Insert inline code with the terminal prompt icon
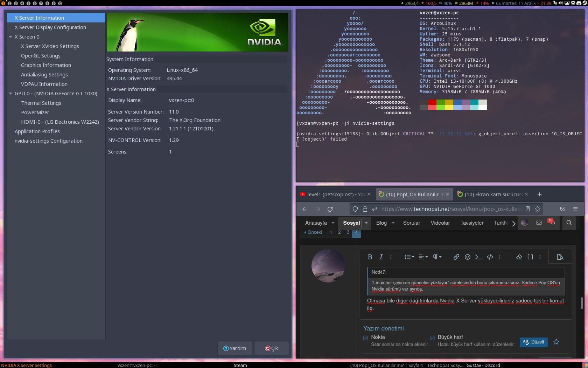The image size is (588, 368). coord(479,257)
